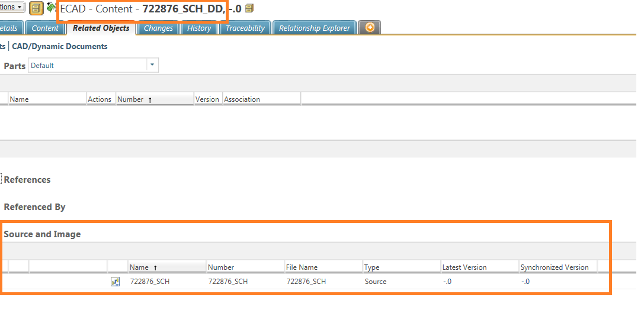The height and width of the screenshot is (310, 644).
Task: Sort Parts table by Name column
Action: click(47, 99)
